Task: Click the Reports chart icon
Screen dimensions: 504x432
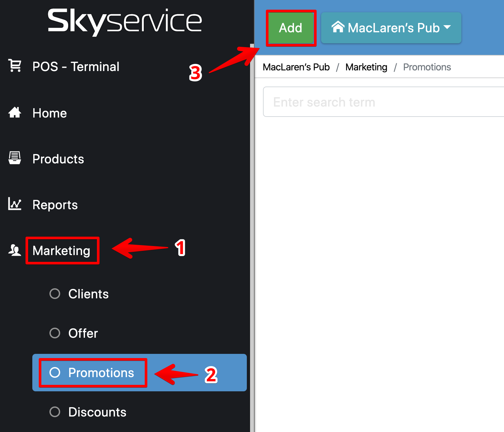Action: click(15, 204)
